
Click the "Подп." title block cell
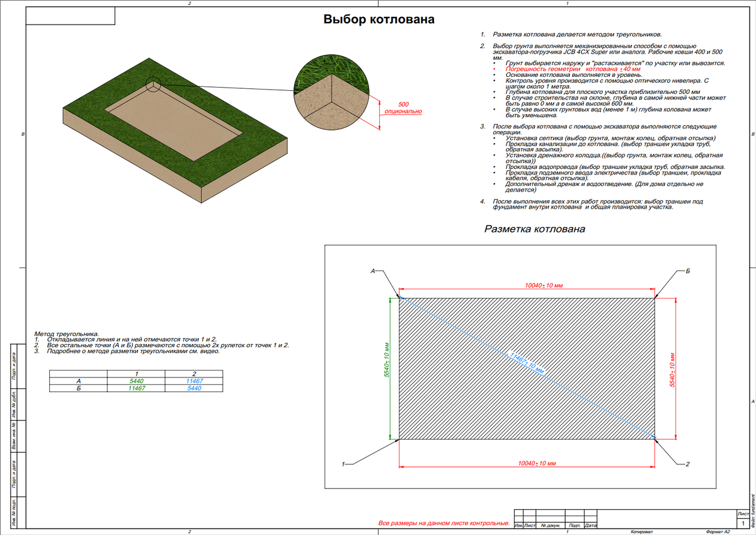[574, 525]
